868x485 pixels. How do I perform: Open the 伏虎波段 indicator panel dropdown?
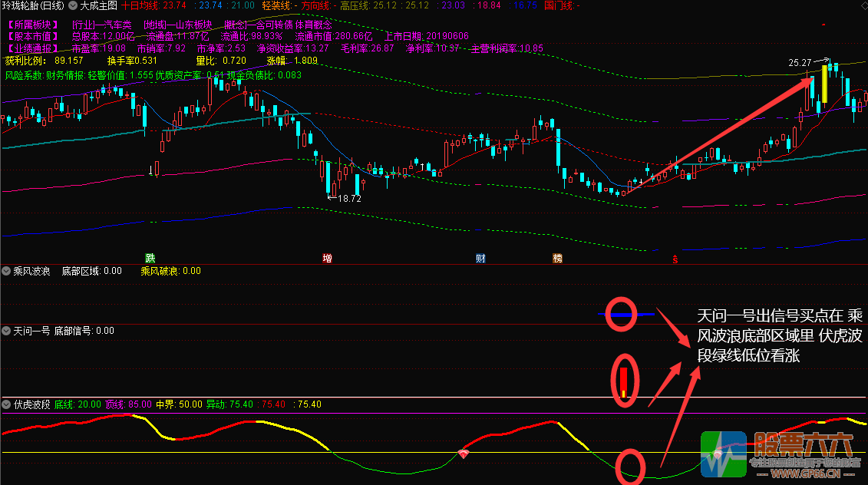(x=6, y=404)
